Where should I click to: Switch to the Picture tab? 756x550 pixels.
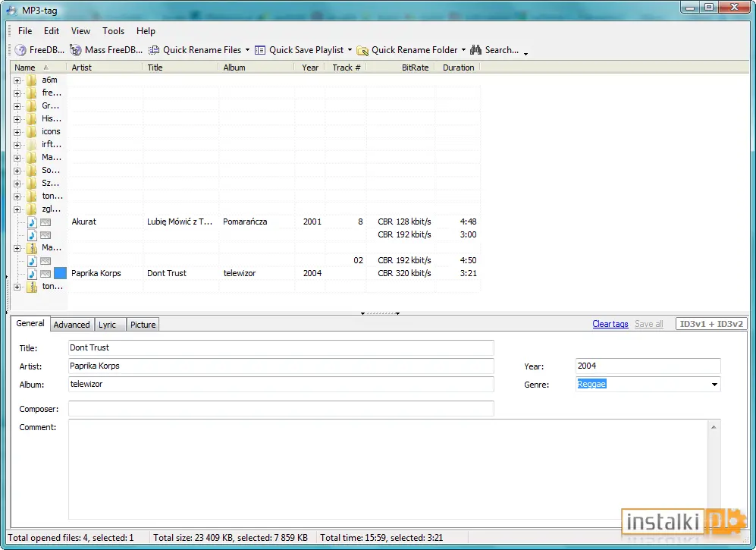pos(143,325)
